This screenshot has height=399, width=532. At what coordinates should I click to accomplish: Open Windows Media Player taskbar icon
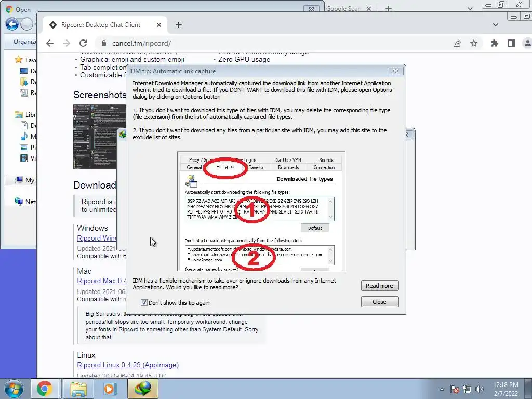click(110, 389)
